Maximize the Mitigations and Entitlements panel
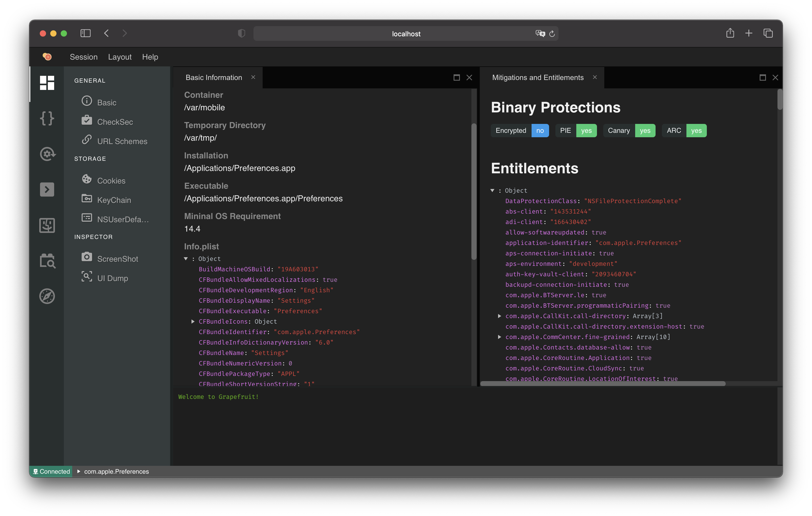This screenshot has width=812, height=516. click(x=763, y=78)
